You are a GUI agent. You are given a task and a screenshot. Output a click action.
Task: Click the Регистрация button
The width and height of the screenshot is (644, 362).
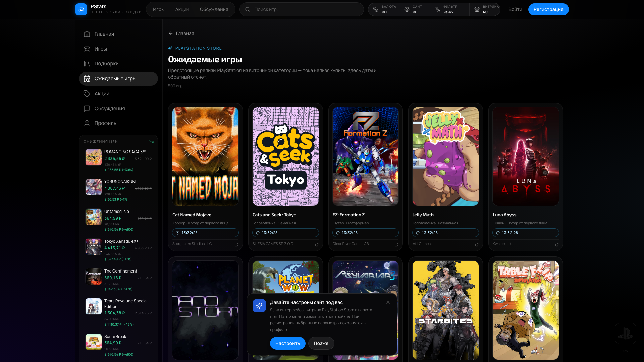(x=548, y=9)
